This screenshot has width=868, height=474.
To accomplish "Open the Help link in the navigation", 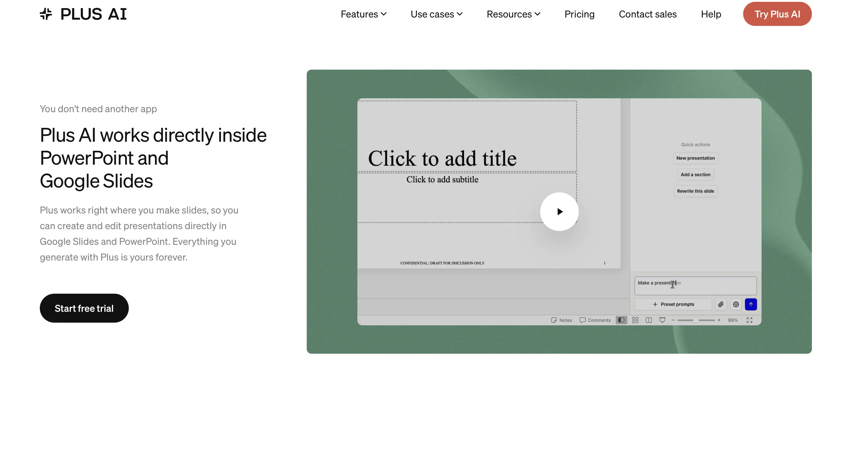I will pos(711,14).
